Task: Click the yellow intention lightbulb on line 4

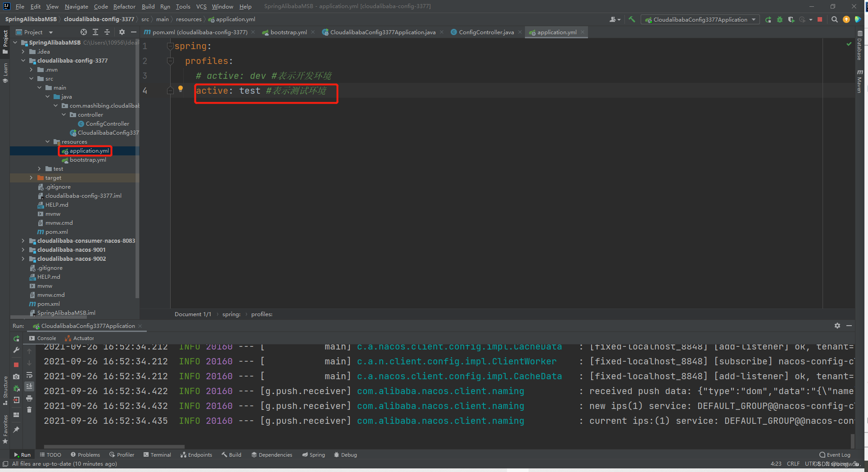Action: click(x=181, y=89)
